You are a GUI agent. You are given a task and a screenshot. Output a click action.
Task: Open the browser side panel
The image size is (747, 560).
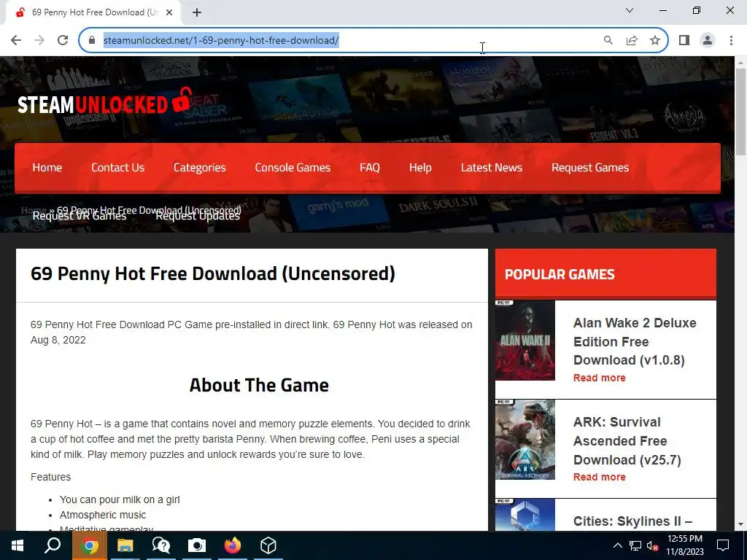click(684, 41)
